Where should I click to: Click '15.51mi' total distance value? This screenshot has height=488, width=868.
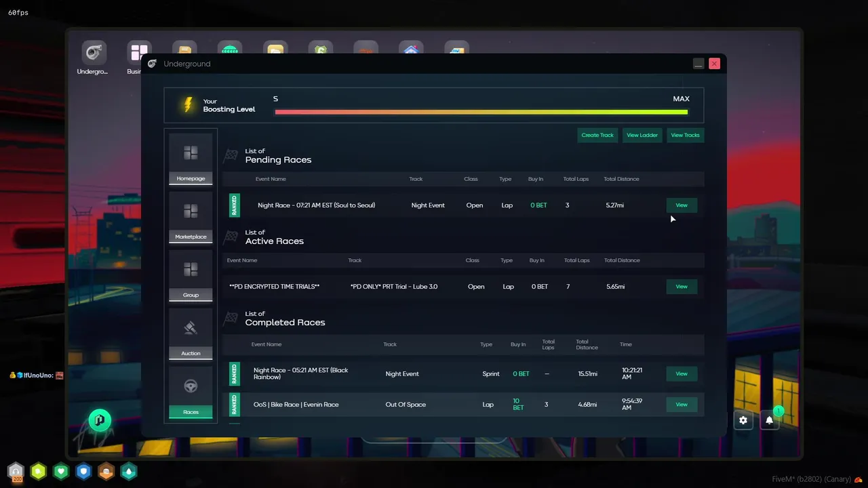click(588, 374)
